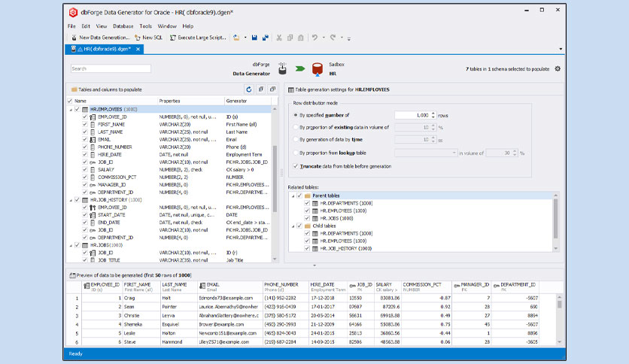Collapse the HR.JOBS tree node
The image size is (629, 364).
71,245
